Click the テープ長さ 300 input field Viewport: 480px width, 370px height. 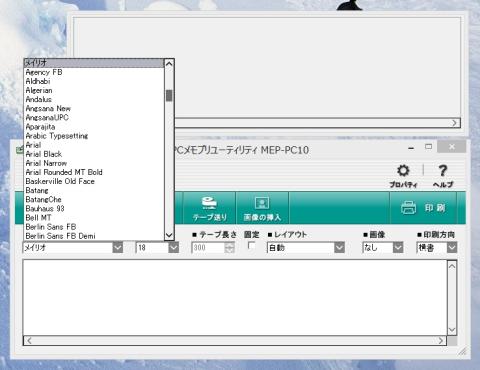click(x=208, y=248)
